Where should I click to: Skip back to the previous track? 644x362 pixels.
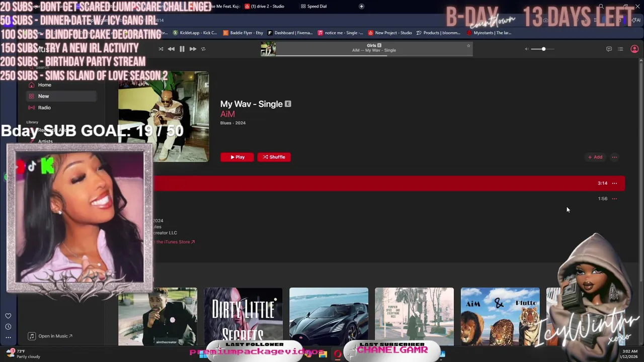tap(171, 49)
